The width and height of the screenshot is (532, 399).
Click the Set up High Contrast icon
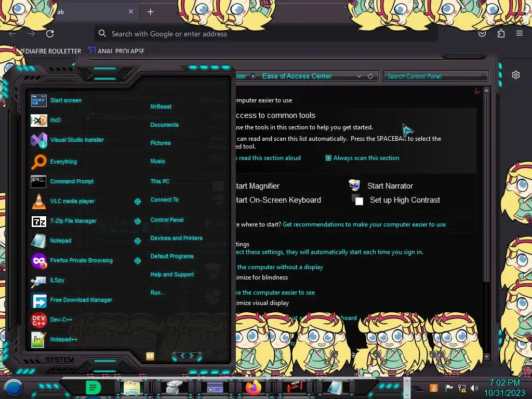[357, 200]
